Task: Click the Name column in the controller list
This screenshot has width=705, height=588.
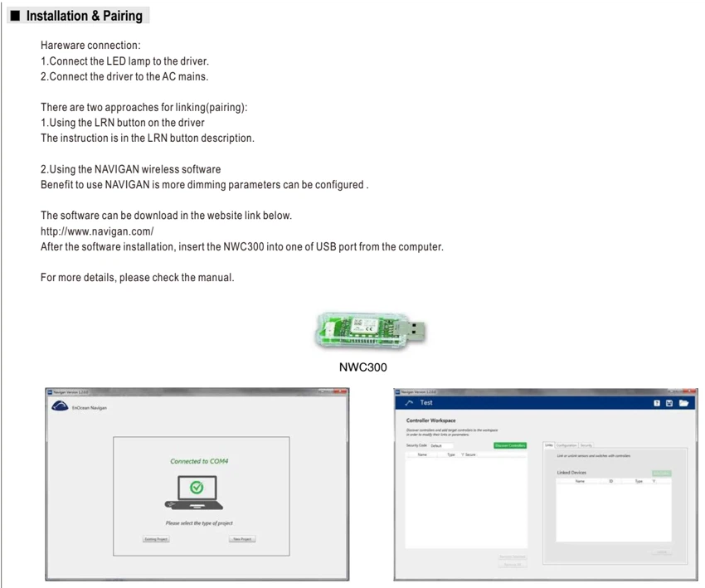Action: click(422, 455)
